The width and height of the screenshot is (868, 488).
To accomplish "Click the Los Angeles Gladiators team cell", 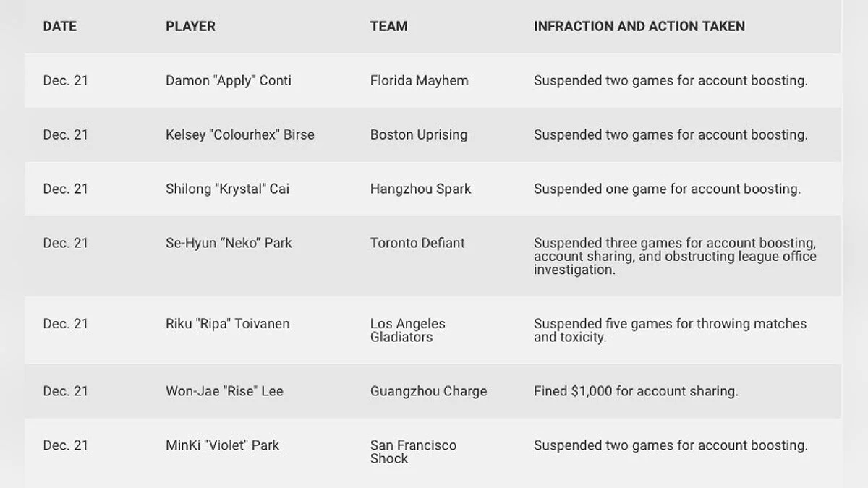I will click(407, 330).
